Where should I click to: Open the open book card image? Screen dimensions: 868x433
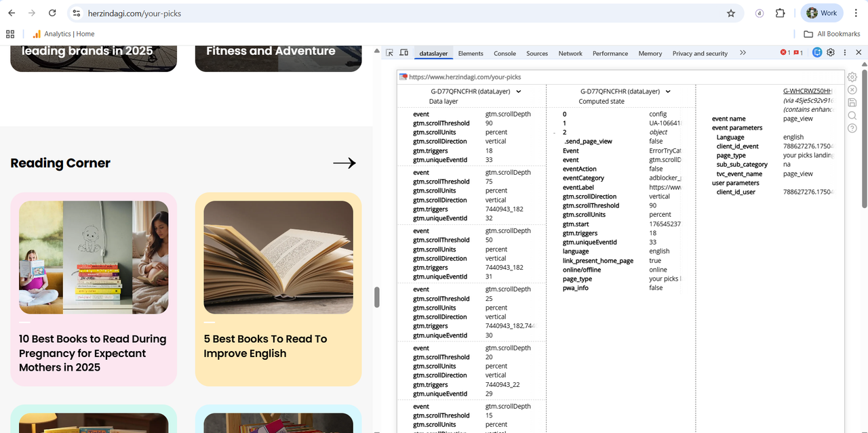[278, 257]
